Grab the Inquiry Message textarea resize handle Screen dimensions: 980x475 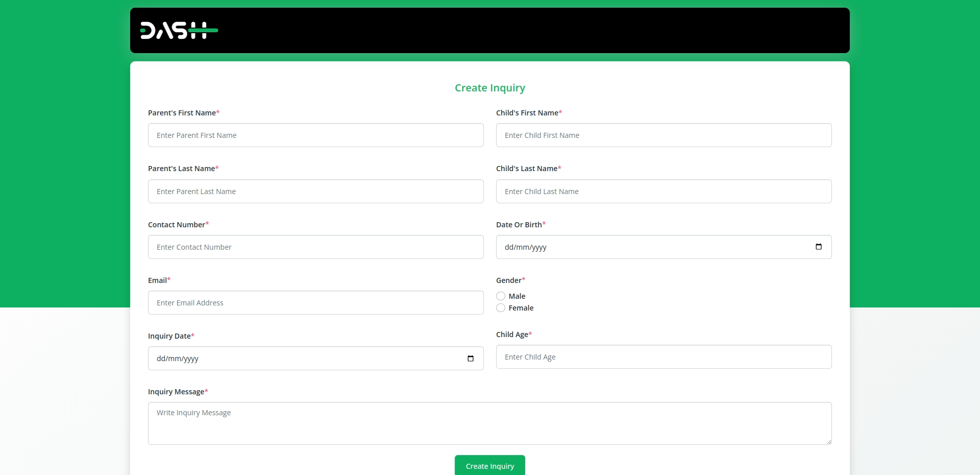(x=829, y=442)
